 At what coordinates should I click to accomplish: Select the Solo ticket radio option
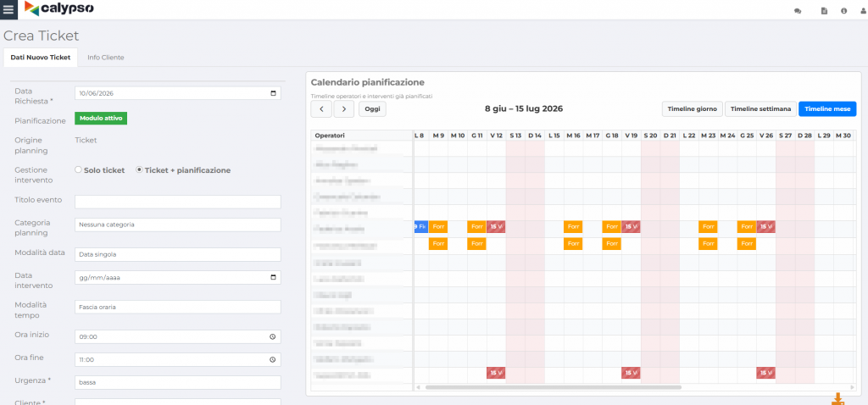point(78,170)
